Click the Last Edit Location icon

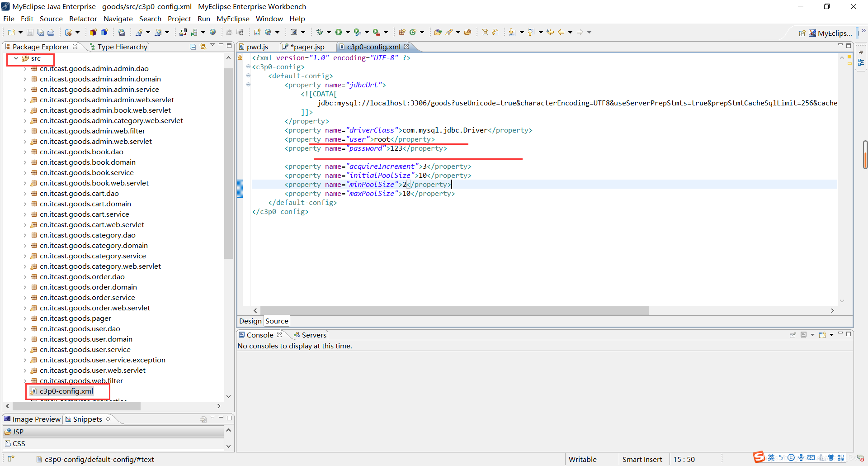[550, 32]
